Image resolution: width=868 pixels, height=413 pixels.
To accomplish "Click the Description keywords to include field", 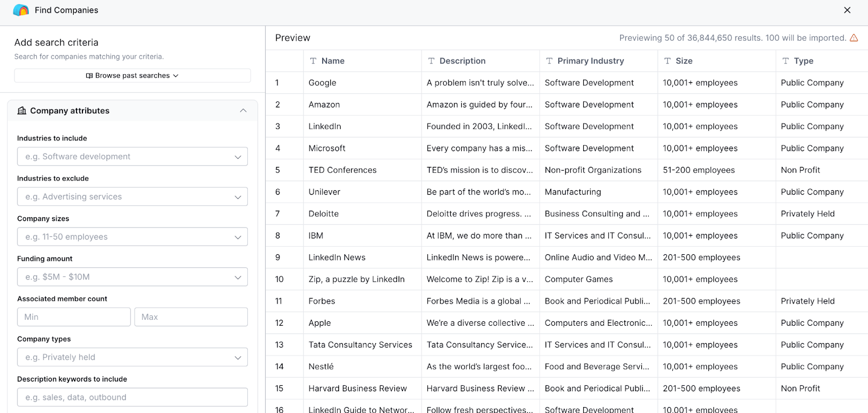I will click(132, 397).
